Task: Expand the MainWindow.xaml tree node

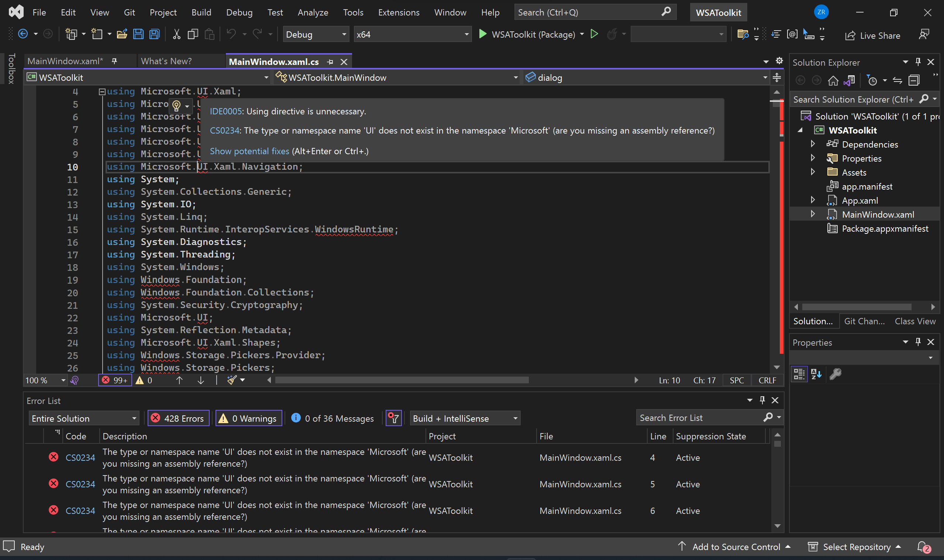Action: tap(813, 214)
